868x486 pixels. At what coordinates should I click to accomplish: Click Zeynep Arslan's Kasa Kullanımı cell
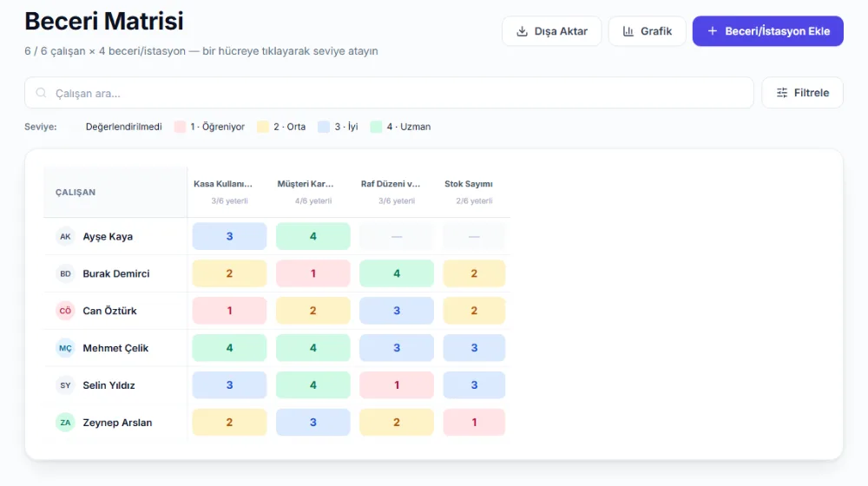point(229,423)
